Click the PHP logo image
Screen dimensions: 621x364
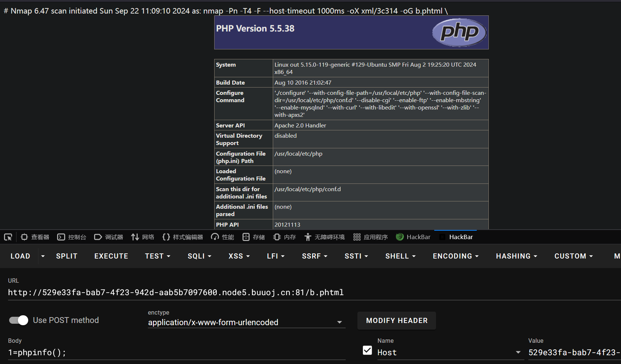[x=459, y=33]
